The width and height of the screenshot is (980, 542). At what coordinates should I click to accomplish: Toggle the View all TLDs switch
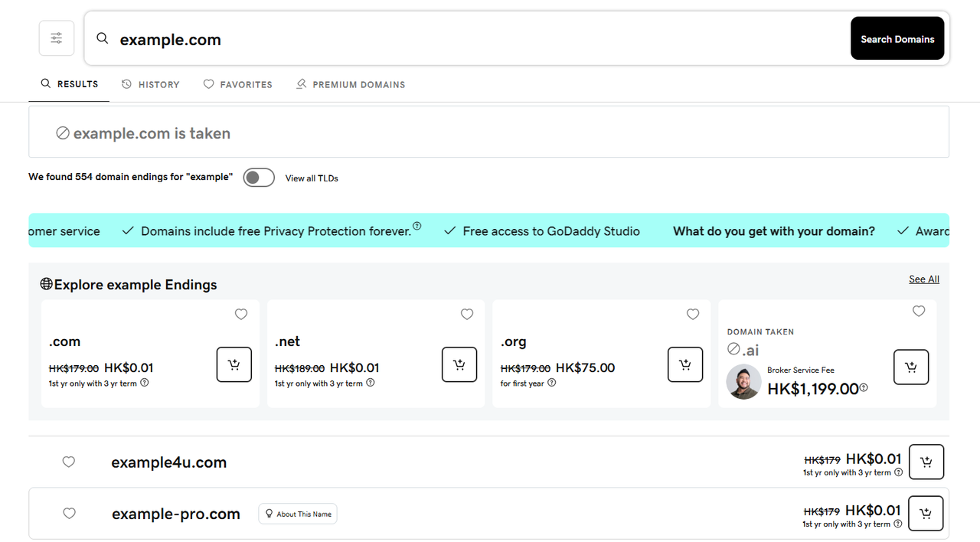pyautogui.click(x=259, y=178)
